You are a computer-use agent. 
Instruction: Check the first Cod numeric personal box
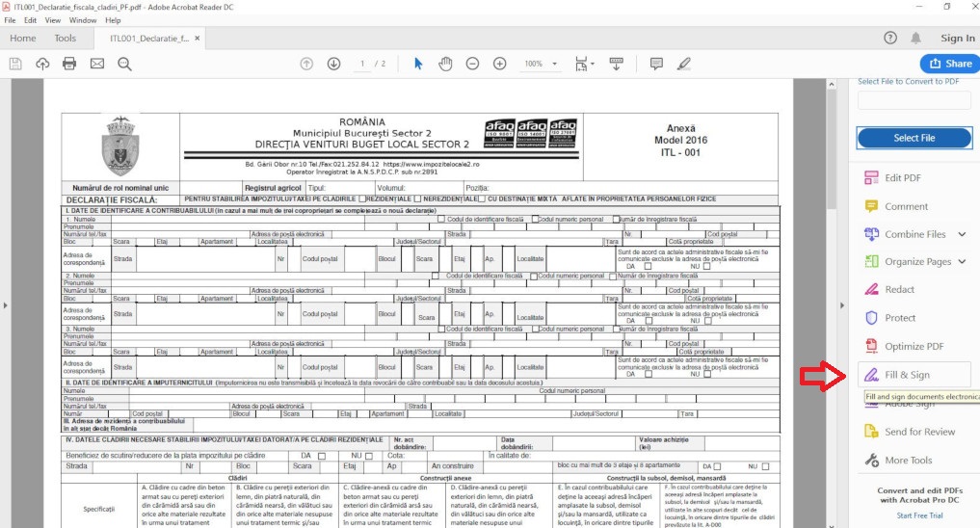(x=535, y=220)
